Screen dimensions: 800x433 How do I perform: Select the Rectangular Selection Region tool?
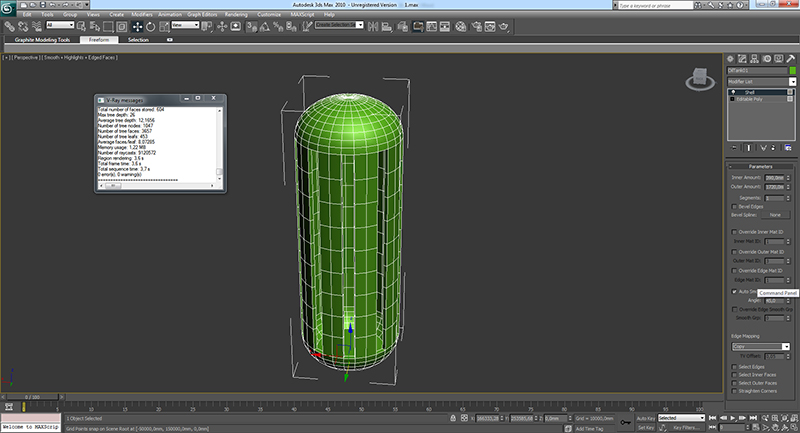108,26
